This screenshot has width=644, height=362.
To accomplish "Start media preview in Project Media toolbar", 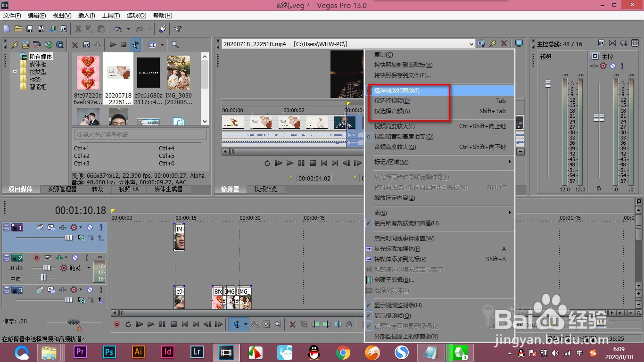I will coord(113,45).
